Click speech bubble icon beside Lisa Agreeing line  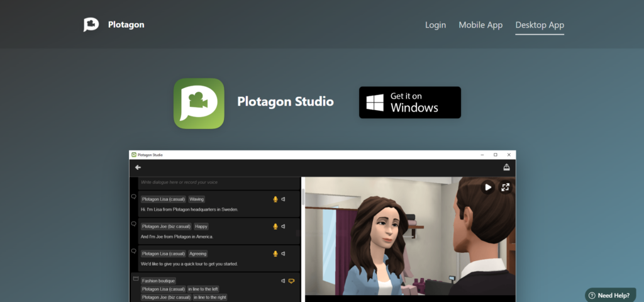tap(133, 250)
